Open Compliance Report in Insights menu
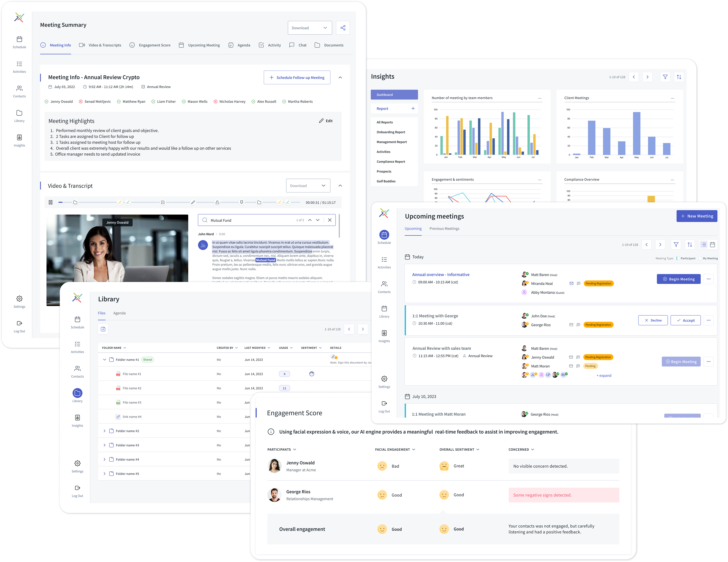This screenshot has height=562, width=728. (x=391, y=162)
